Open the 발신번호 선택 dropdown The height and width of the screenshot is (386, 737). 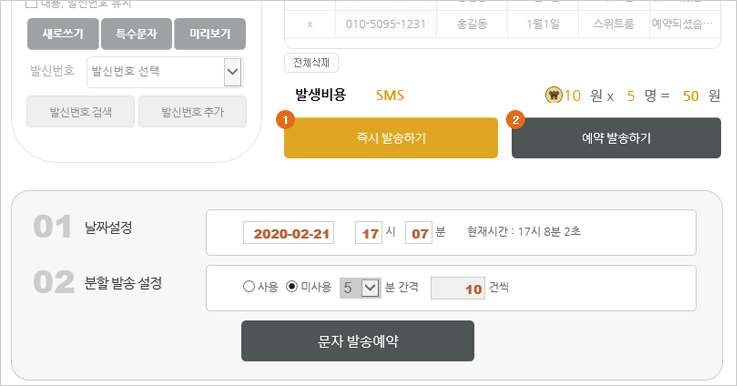coord(165,72)
